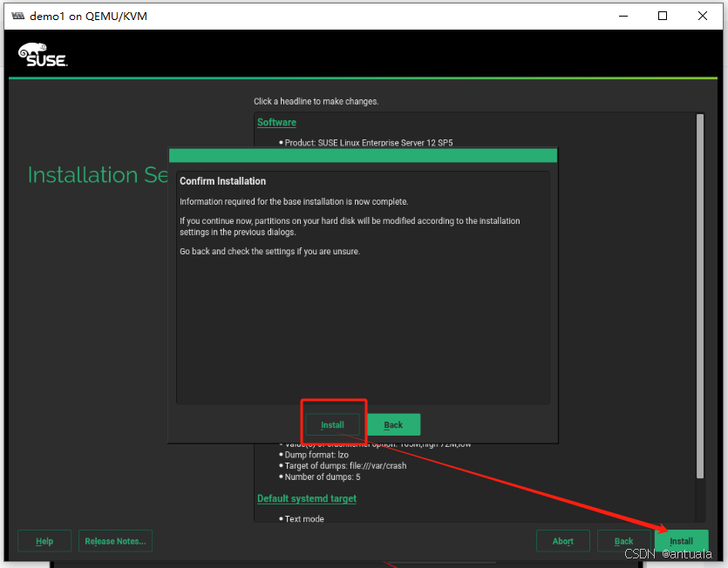Select the text 'Product: SUSE Linux Enterprise Server 12 SP5'
The height and width of the screenshot is (568, 728).
point(369,143)
